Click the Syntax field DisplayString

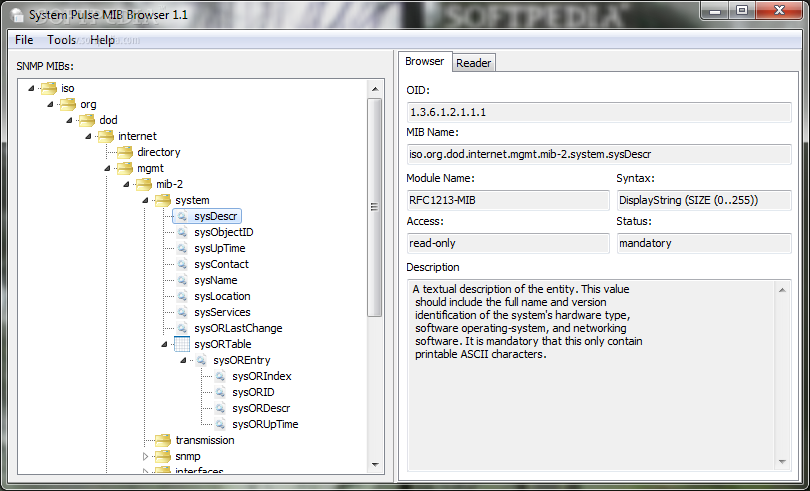click(704, 201)
